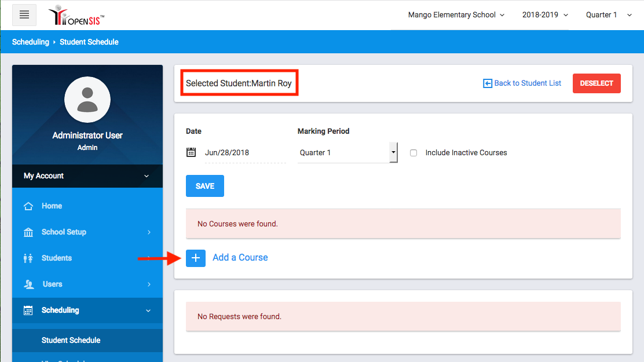Click the calendar icon beside the date
The height and width of the screenshot is (362, 644).
point(191,152)
